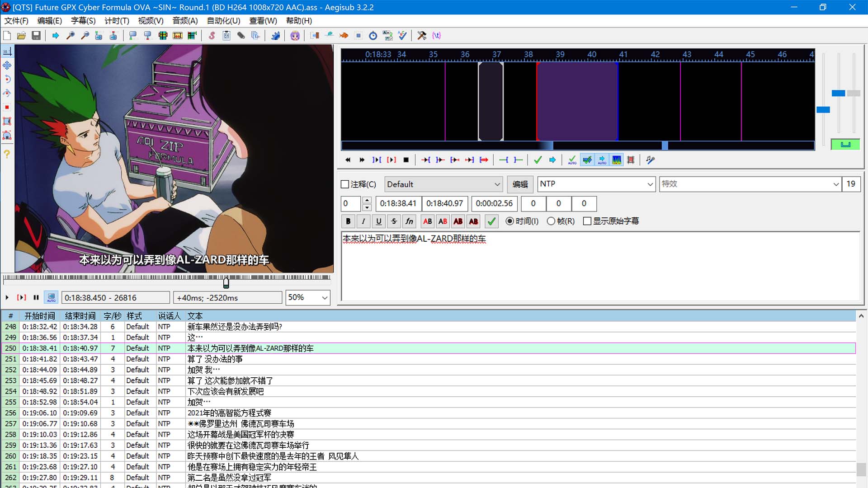The height and width of the screenshot is (488, 868).
Task: Apply underline with the U button
Action: [379, 221]
